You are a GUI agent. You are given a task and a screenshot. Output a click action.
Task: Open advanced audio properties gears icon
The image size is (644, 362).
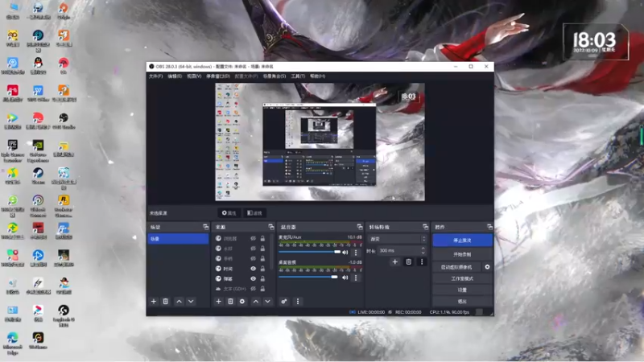point(284,301)
